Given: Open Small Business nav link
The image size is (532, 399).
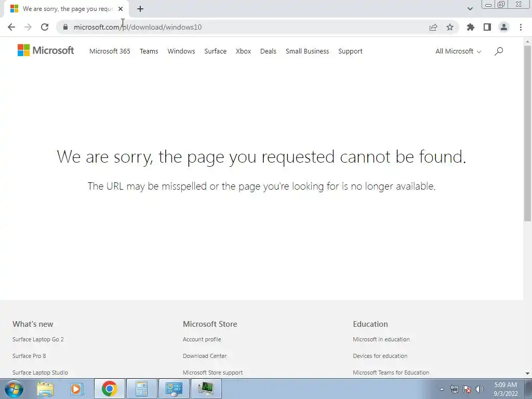Looking at the screenshot, I should (x=308, y=51).
